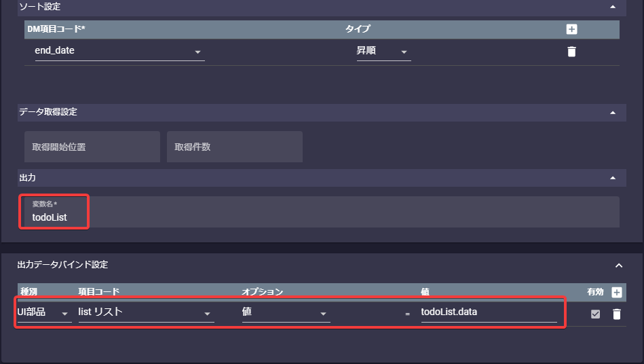Click the オプション column header
The width and height of the screenshot is (644, 364).
[262, 292]
